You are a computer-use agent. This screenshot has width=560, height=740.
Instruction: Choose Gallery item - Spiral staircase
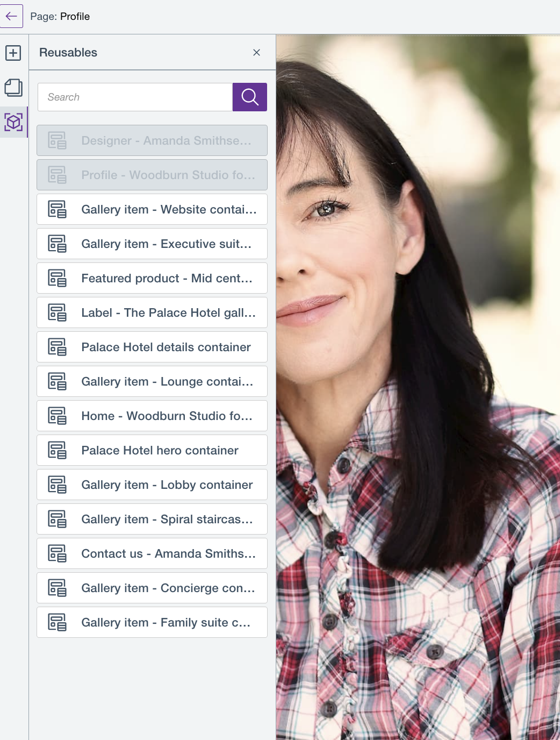point(152,519)
